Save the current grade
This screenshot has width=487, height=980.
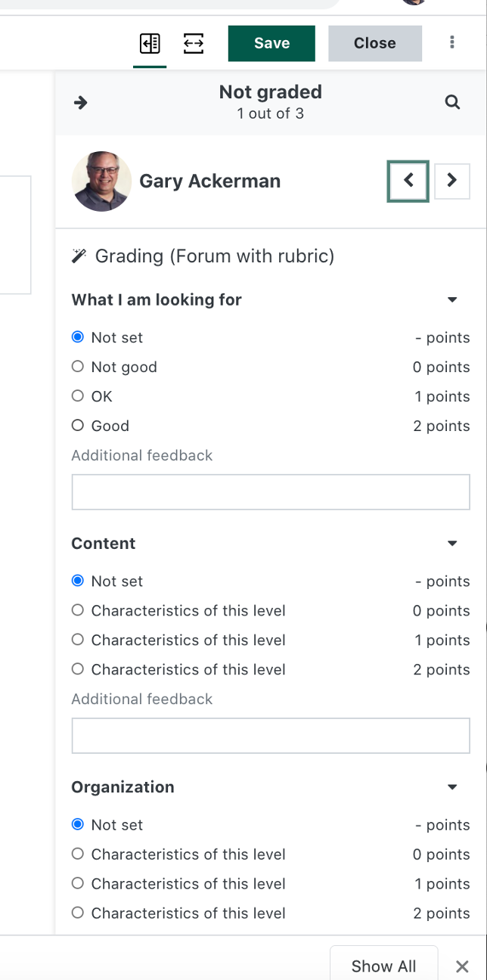pyautogui.click(x=271, y=43)
